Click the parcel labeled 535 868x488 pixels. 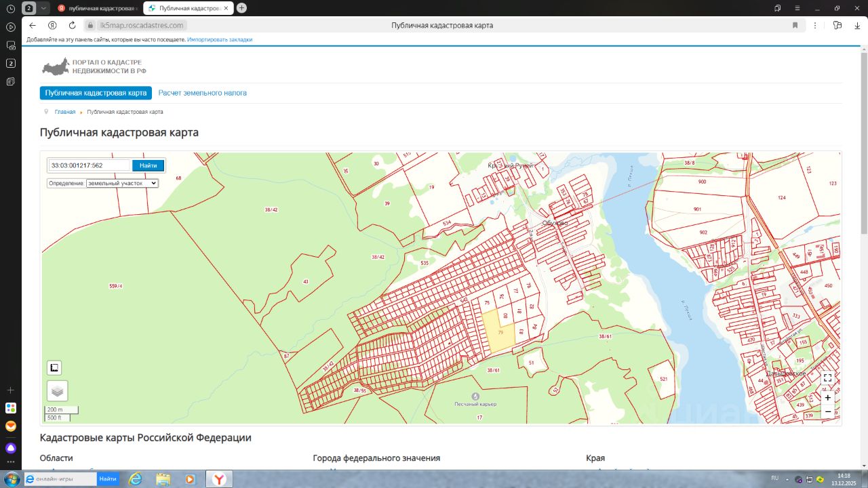tap(425, 263)
